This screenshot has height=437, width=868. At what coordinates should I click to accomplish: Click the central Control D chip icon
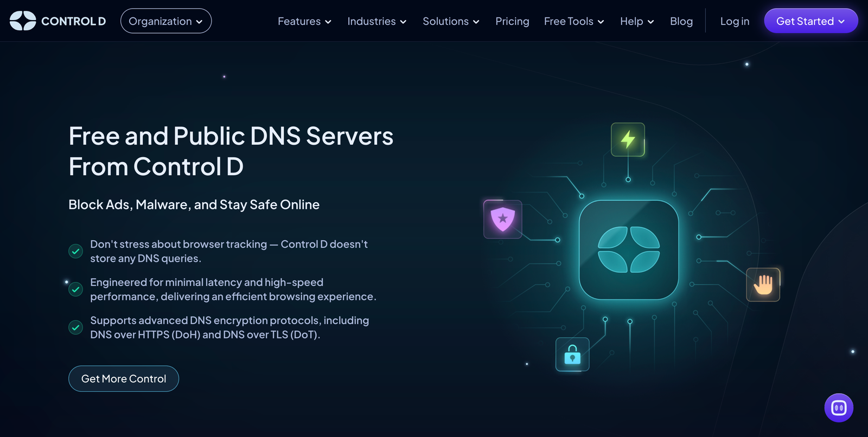pos(629,250)
